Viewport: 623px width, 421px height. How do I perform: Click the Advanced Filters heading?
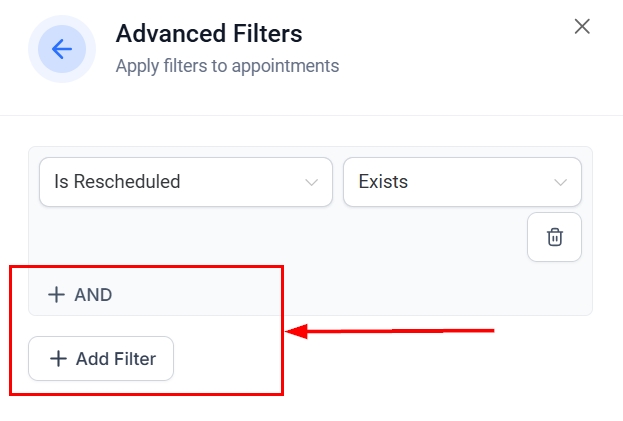[209, 33]
